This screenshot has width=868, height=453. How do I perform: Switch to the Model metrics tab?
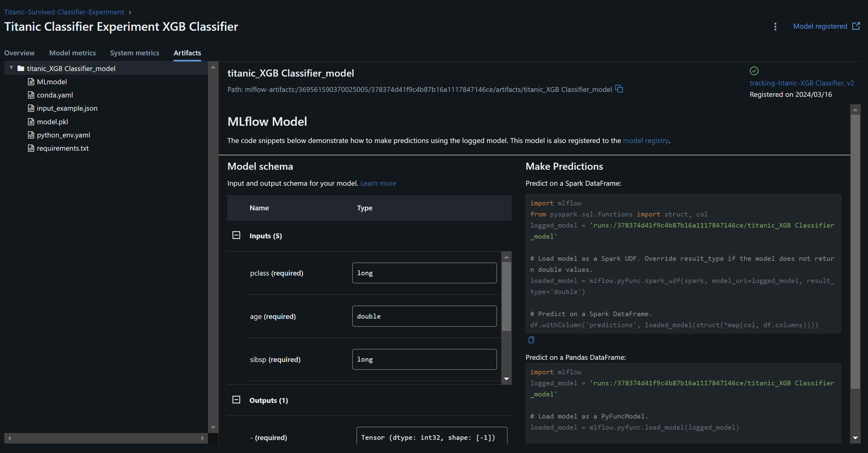click(x=72, y=53)
